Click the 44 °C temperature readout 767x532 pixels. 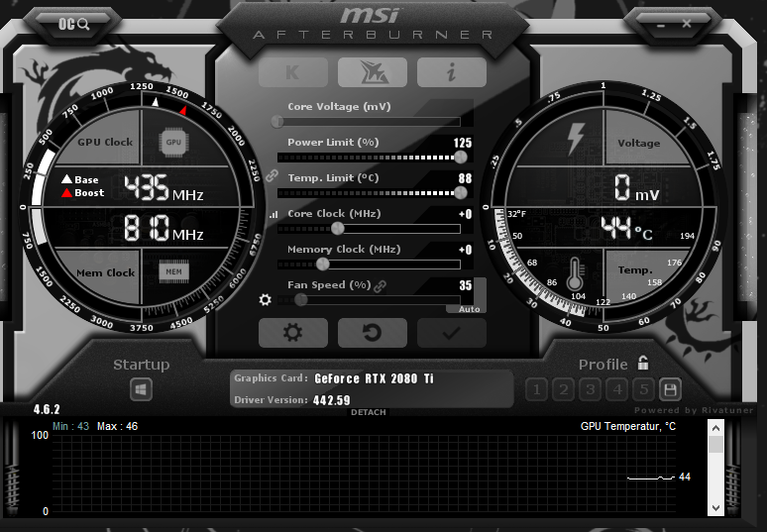click(626, 228)
